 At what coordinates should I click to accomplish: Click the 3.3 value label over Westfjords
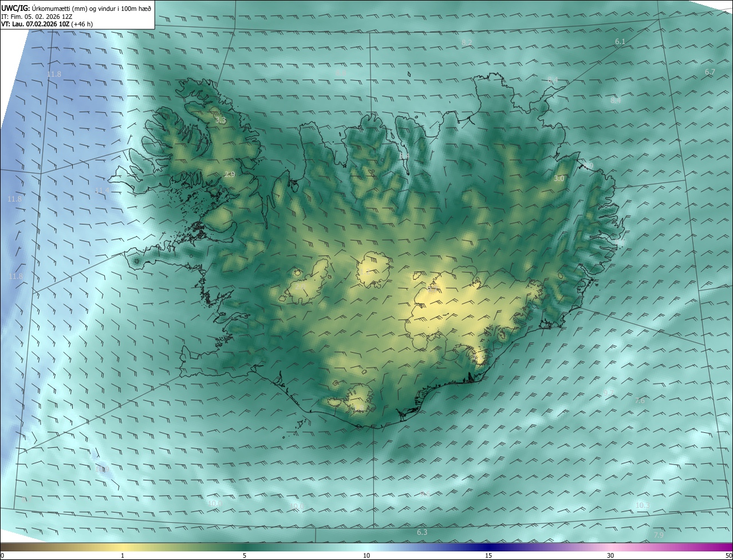(221, 121)
